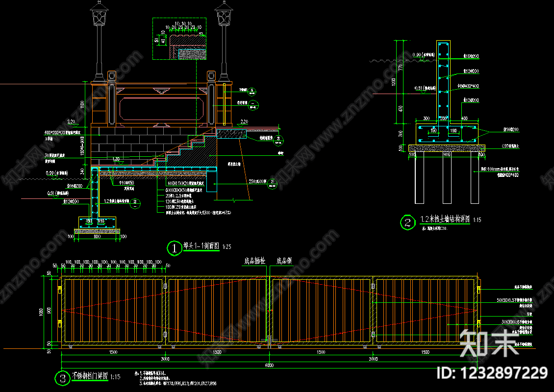The width and height of the screenshot is (554, 392).
Task: Click the 0.51 lakebed elevation in section 1
Action: tap(58, 194)
